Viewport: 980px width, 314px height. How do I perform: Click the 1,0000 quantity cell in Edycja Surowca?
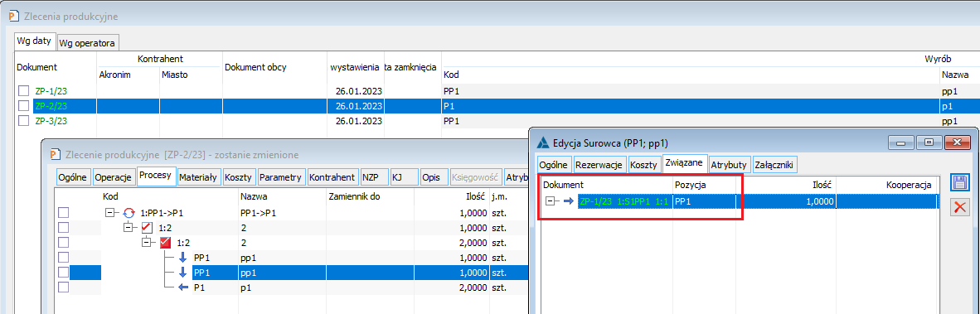click(x=786, y=201)
